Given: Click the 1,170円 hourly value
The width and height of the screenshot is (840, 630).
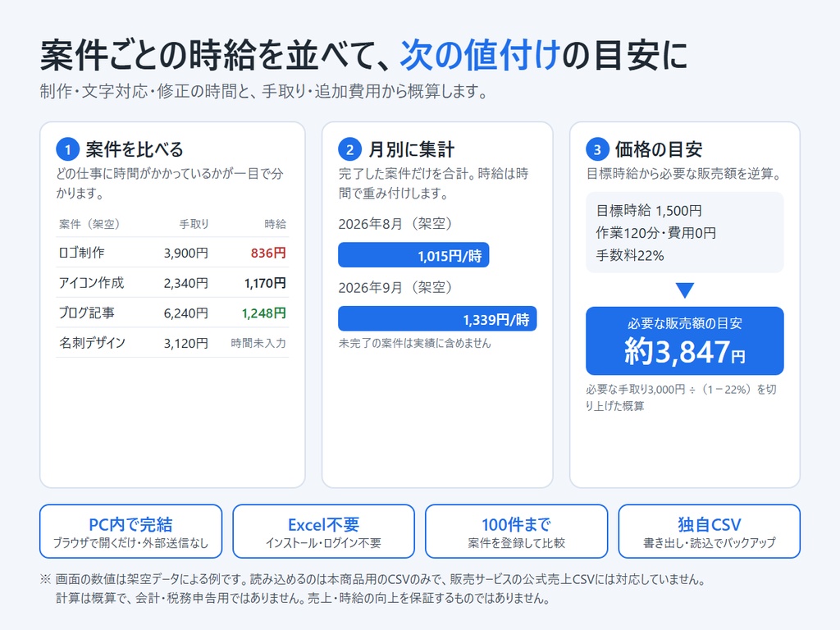Looking at the screenshot, I should click(x=265, y=283).
